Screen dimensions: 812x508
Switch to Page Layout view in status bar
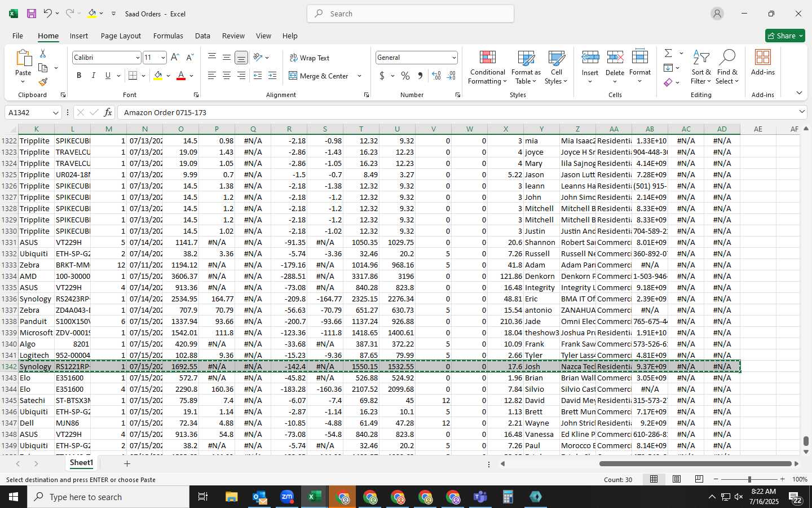click(677, 479)
